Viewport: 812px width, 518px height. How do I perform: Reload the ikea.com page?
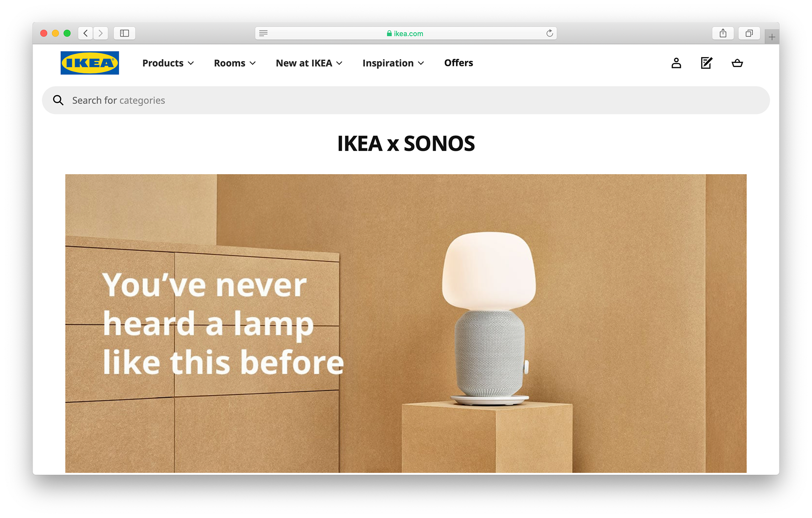click(549, 33)
